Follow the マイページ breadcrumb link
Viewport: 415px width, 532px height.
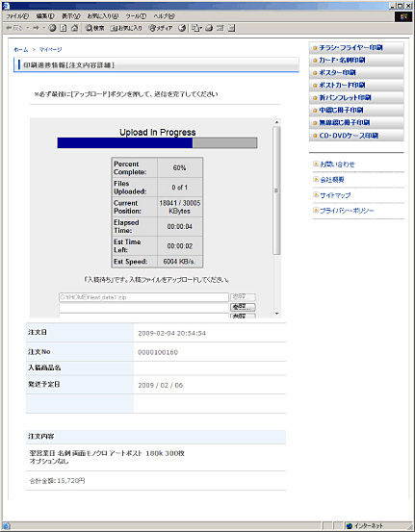point(51,49)
